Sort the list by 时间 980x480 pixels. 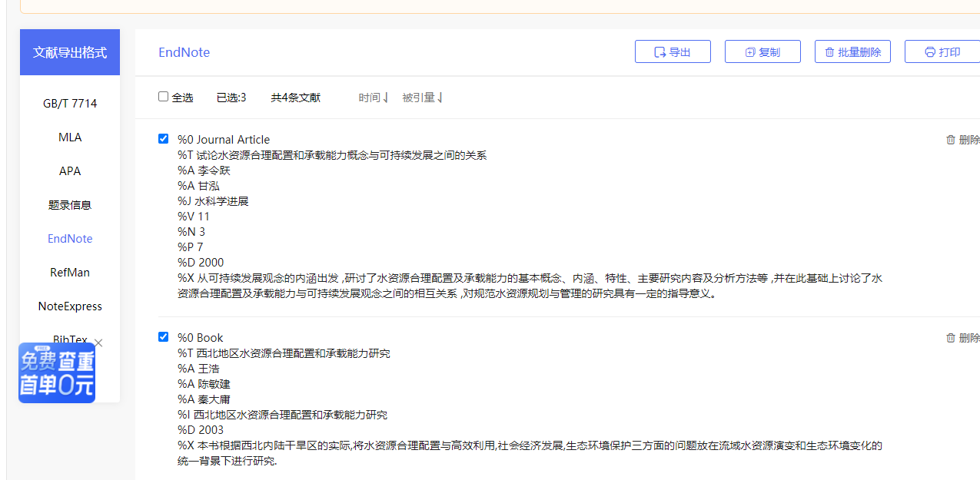374,98
